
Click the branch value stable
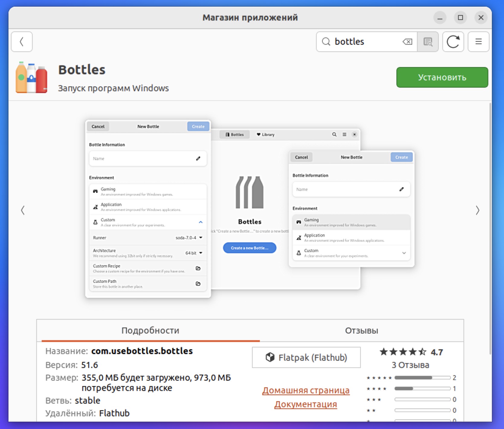(x=88, y=401)
